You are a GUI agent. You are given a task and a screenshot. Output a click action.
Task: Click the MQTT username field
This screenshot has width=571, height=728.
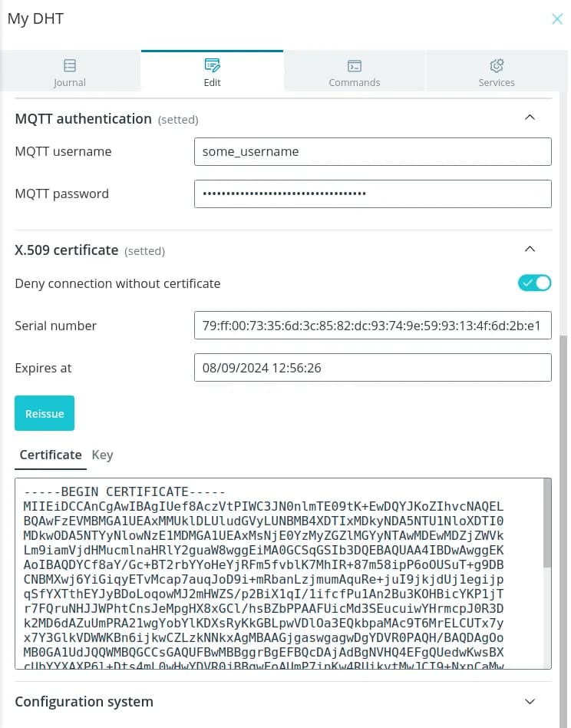pyautogui.click(x=372, y=151)
